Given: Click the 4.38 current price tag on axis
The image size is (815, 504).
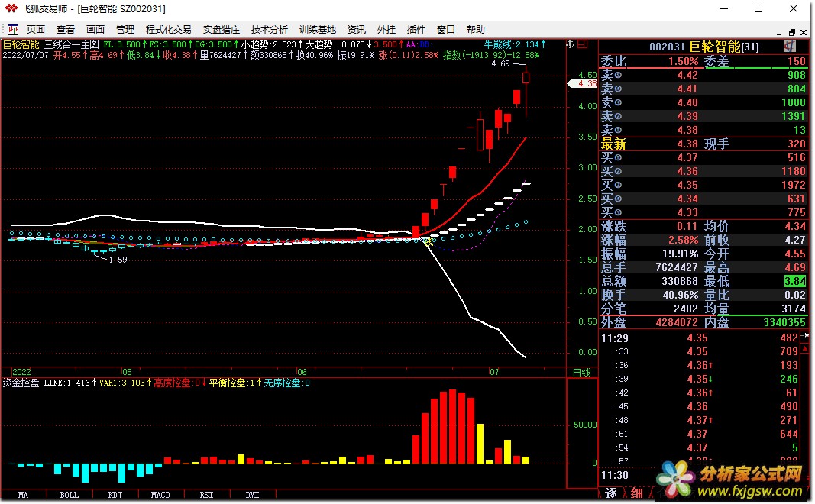Looking at the screenshot, I should tap(584, 84).
